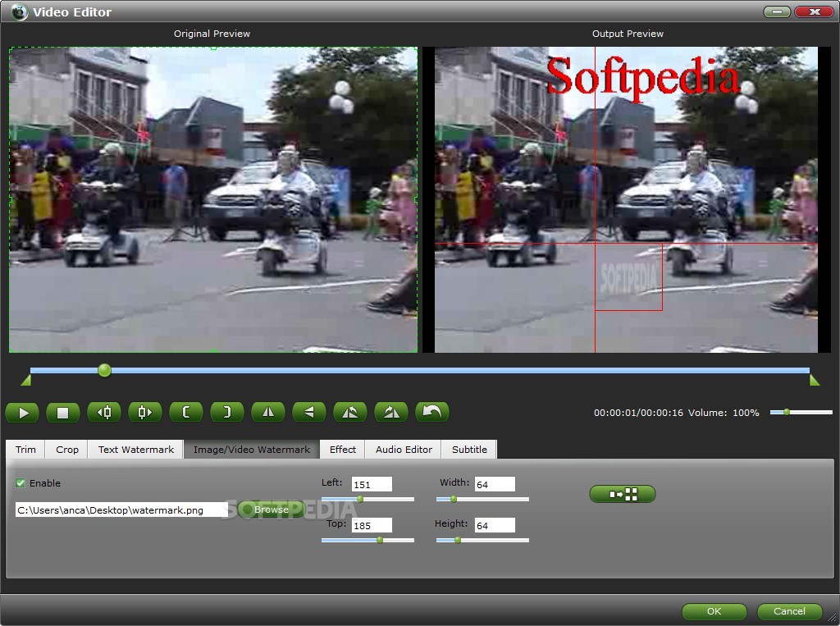
Task: Select the Image/Video Watermark tab
Action: (x=252, y=449)
